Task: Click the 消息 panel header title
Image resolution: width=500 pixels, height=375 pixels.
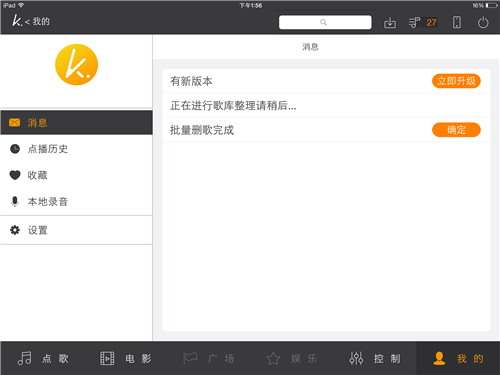Action: tap(310, 47)
